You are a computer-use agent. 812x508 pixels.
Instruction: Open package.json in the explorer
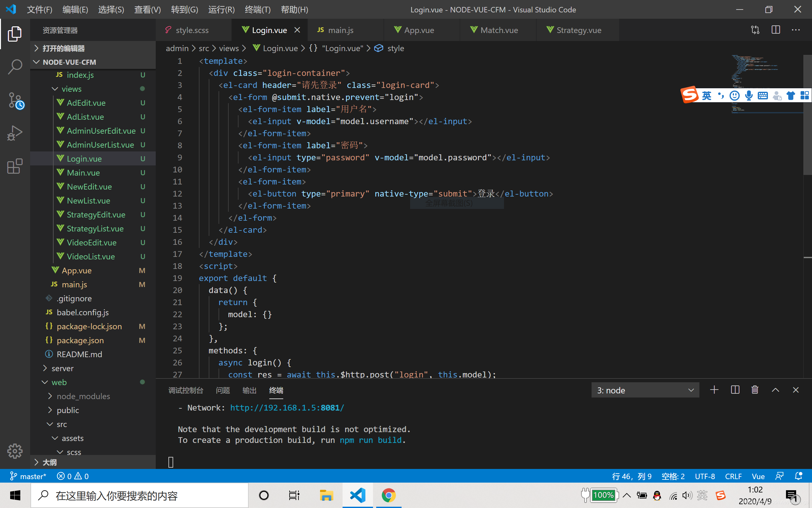tap(93, 340)
